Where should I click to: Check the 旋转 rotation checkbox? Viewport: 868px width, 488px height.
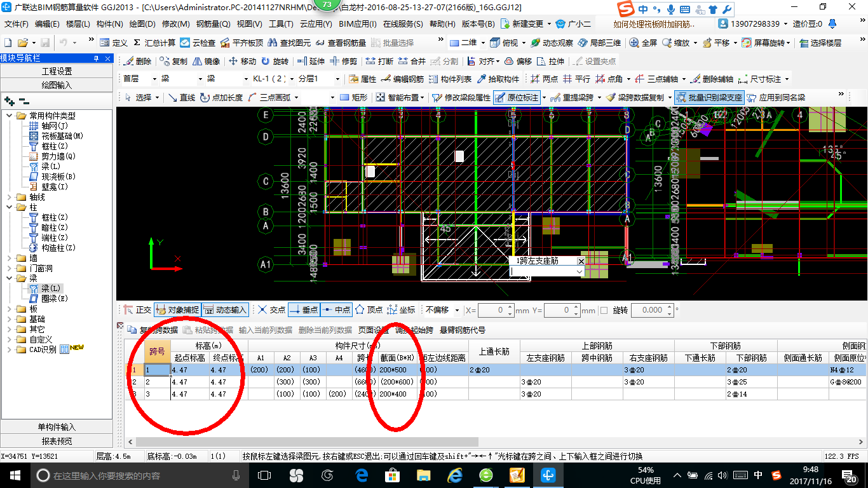coord(604,310)
